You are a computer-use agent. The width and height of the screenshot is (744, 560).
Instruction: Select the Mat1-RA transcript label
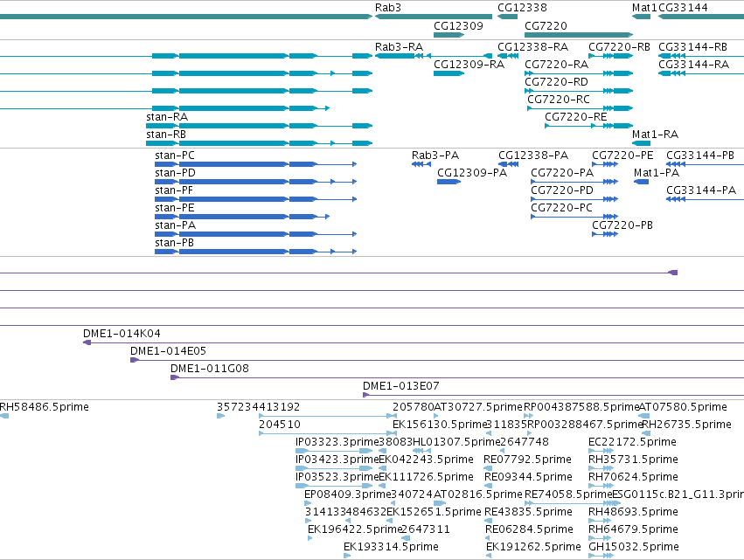tap(656, 135)
